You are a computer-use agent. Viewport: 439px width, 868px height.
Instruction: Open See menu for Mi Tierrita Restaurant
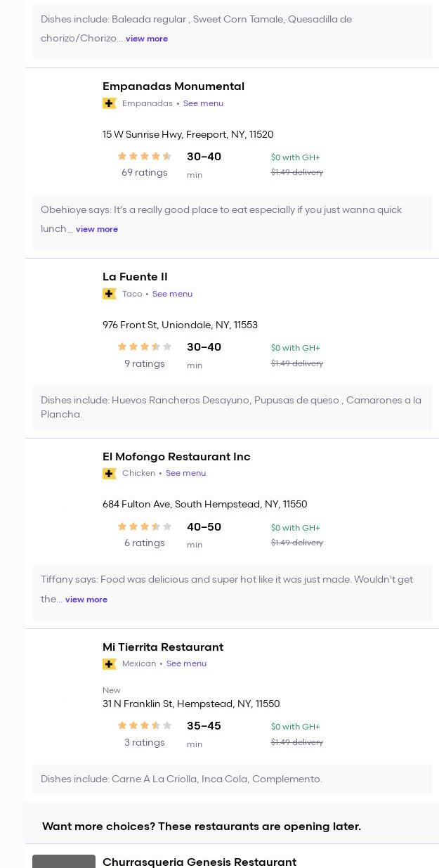(186, 664)
